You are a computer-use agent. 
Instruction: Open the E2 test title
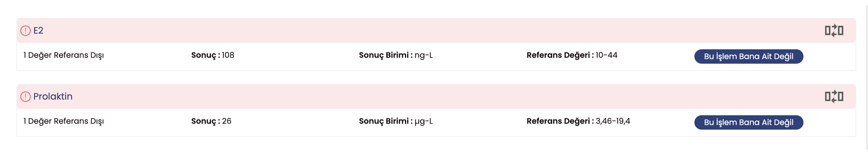[38, 31]
